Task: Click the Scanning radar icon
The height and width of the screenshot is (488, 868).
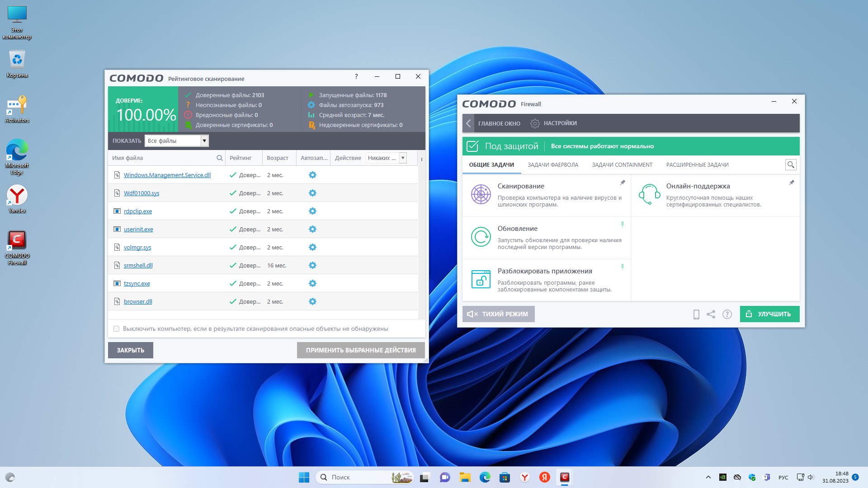Action: point(481,194)
